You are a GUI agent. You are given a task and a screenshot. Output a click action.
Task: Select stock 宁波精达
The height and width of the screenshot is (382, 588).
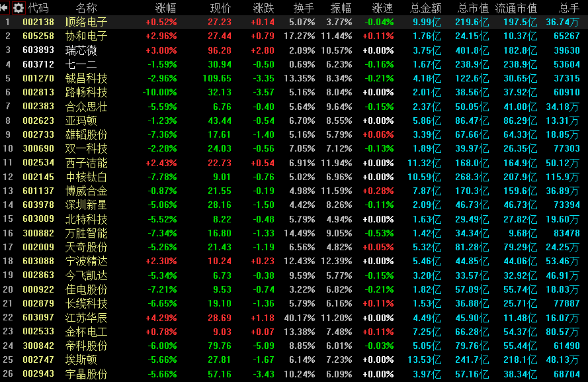(x=86, y=261)
